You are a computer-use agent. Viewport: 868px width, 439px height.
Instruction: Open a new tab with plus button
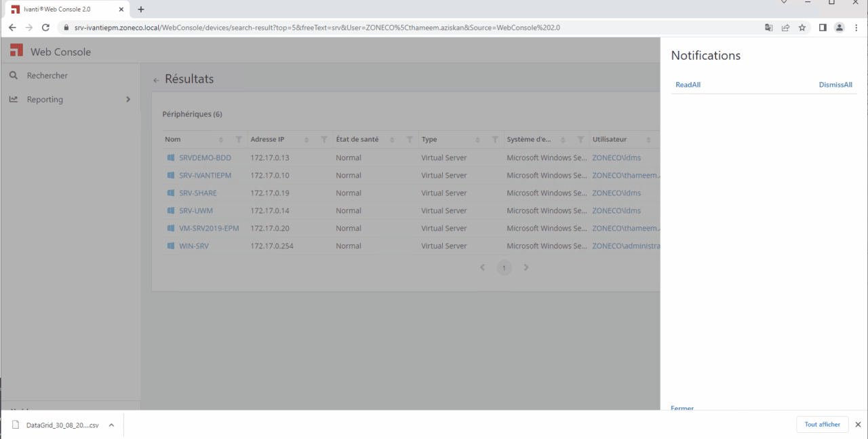point(141,9)
